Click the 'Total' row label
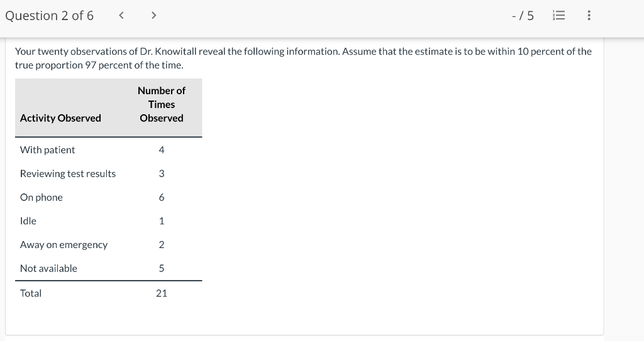Image resolution: width=644 pixels, height=341 pixels. pos(31,293)
